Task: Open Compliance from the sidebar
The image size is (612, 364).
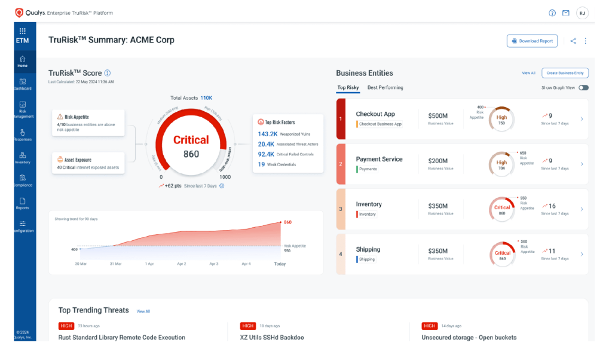Action: coord(22,181)
